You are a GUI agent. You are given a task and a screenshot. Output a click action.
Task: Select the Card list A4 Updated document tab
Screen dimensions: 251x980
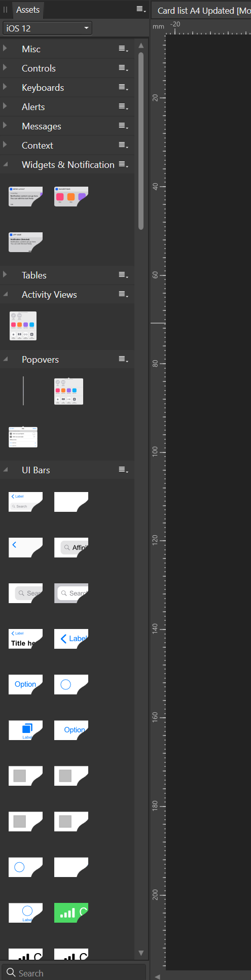[203, 10]
